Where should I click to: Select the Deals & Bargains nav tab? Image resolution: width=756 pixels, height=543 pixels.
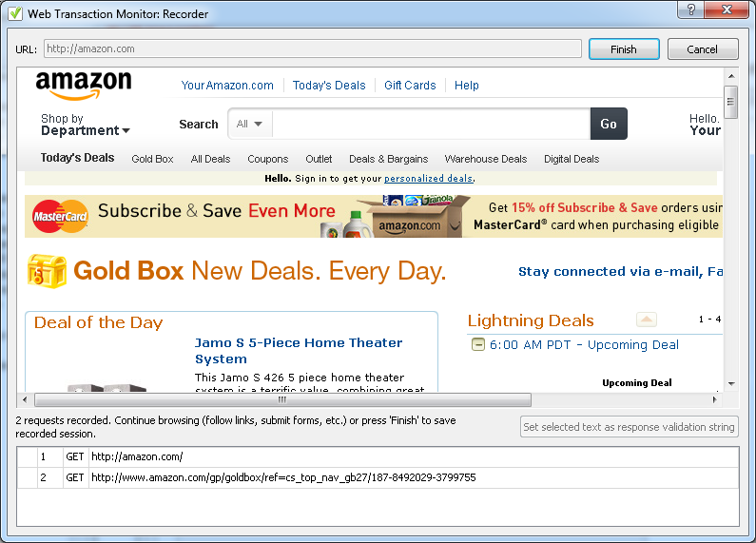pyautogui.click(x=389, y=159)
